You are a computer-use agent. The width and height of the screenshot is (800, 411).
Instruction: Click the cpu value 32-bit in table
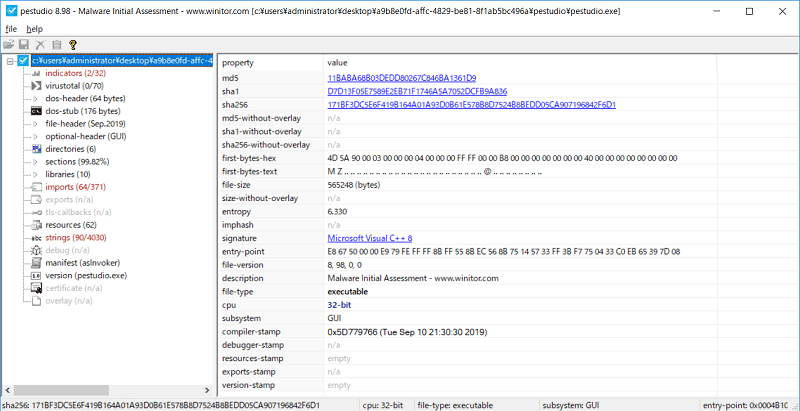pos(339,305)
